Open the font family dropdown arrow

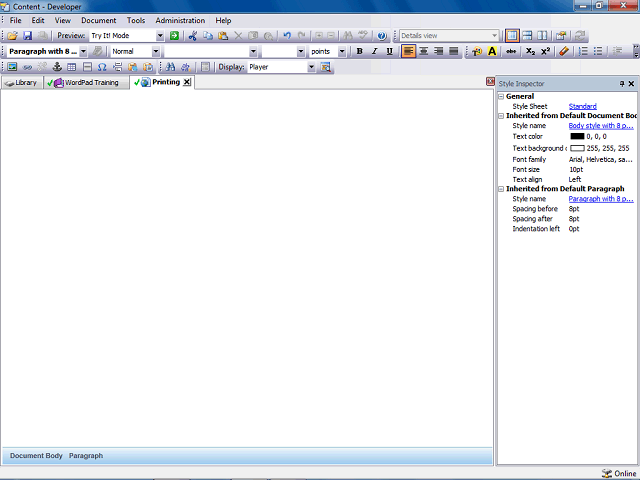(253, 51)
